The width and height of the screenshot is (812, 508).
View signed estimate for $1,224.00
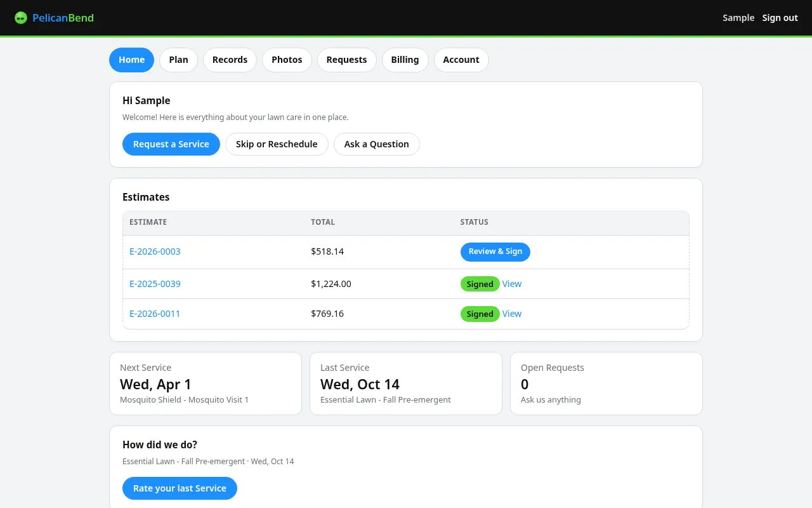point(512,284)
